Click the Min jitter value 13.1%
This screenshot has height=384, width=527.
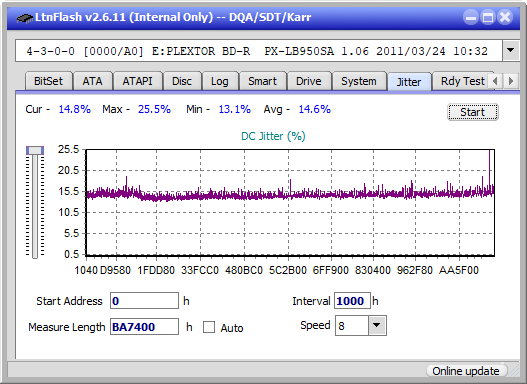(235, 109)
